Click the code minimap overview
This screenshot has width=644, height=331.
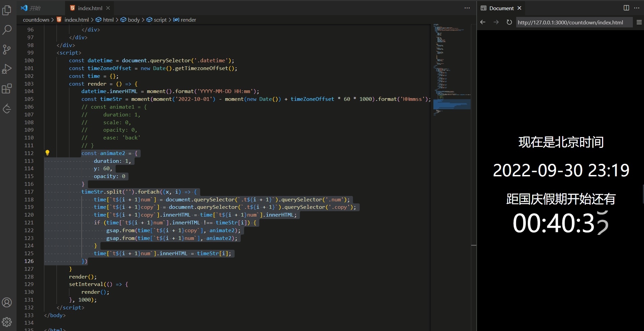[x=452, y=68]
